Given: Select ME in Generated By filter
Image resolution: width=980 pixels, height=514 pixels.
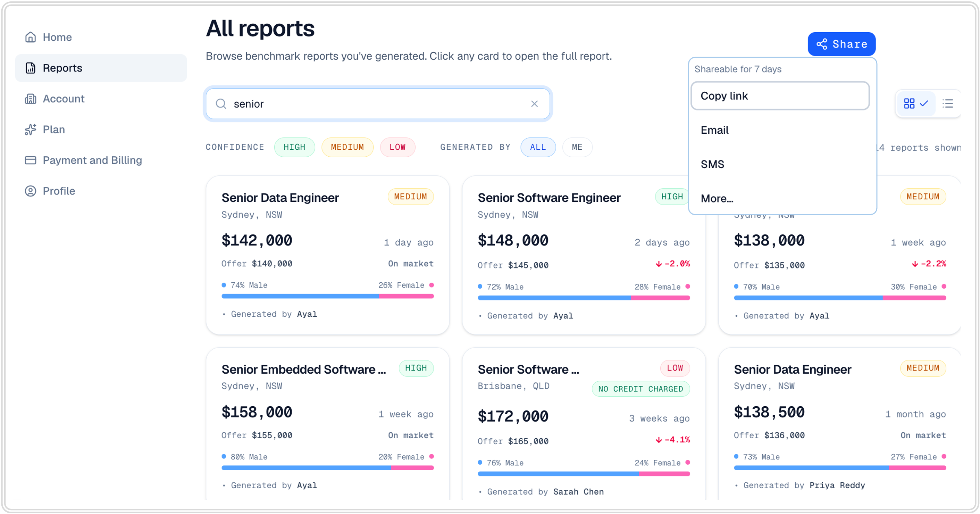Looking at the screenshot, I should (577, 147).
